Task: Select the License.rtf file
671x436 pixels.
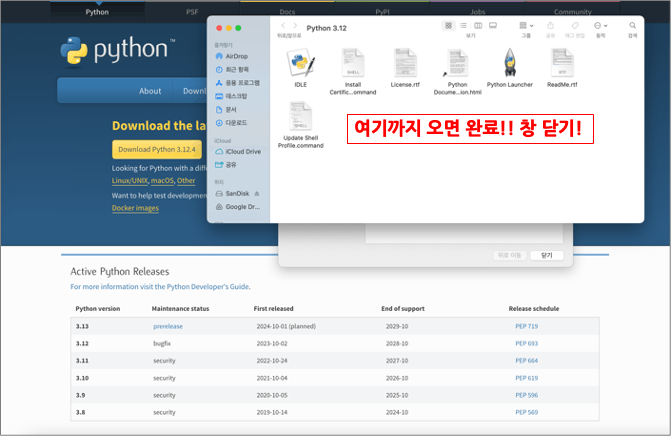Action: pyautogui.click(x=405, y=63)
